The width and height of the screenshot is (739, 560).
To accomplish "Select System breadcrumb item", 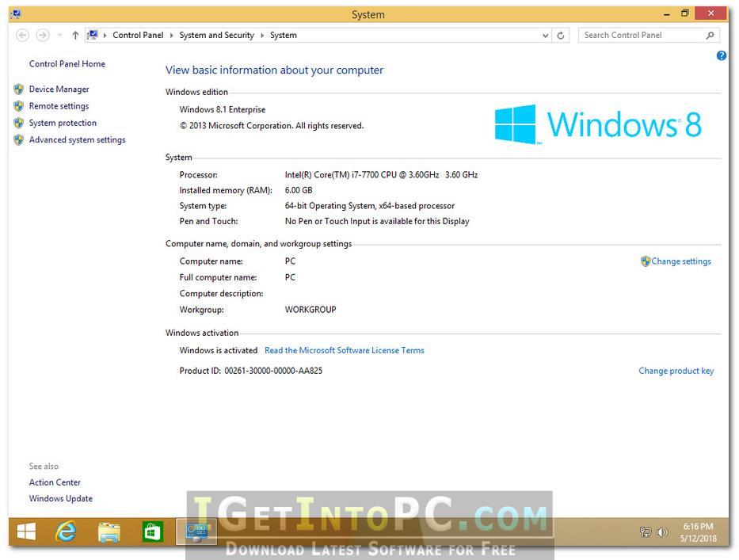I will [x=284, y=36].
